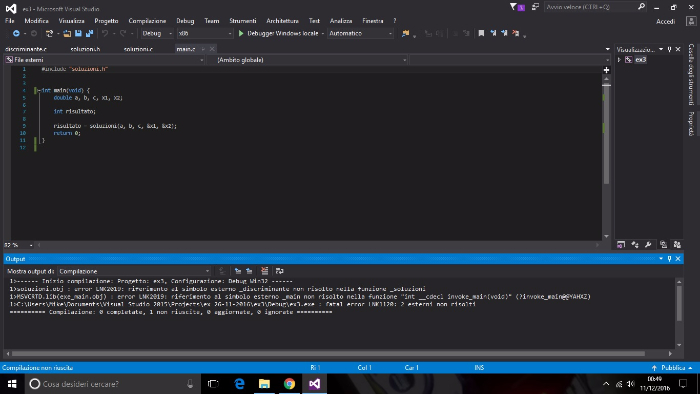Open Microsoft Edge from the taskbar

pyautogui.click(x=239, y=384)
